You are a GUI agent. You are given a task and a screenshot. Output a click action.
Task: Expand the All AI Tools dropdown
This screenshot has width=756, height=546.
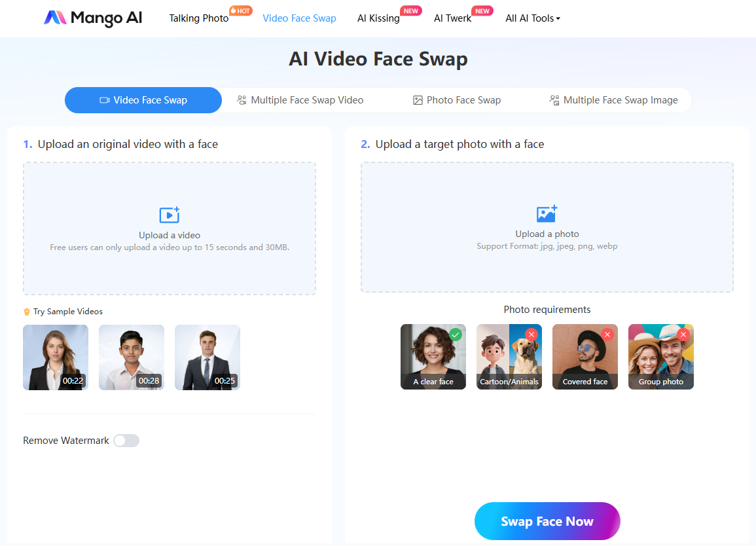[533, 18]
